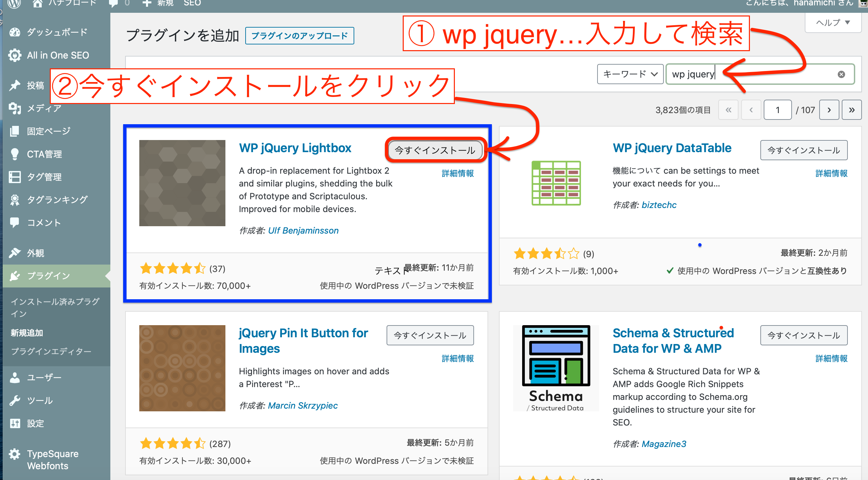This screenshot has width=868, height=480.
Task: Click Schema Structured Data plugin thumbnail
Action: [556, 368]
